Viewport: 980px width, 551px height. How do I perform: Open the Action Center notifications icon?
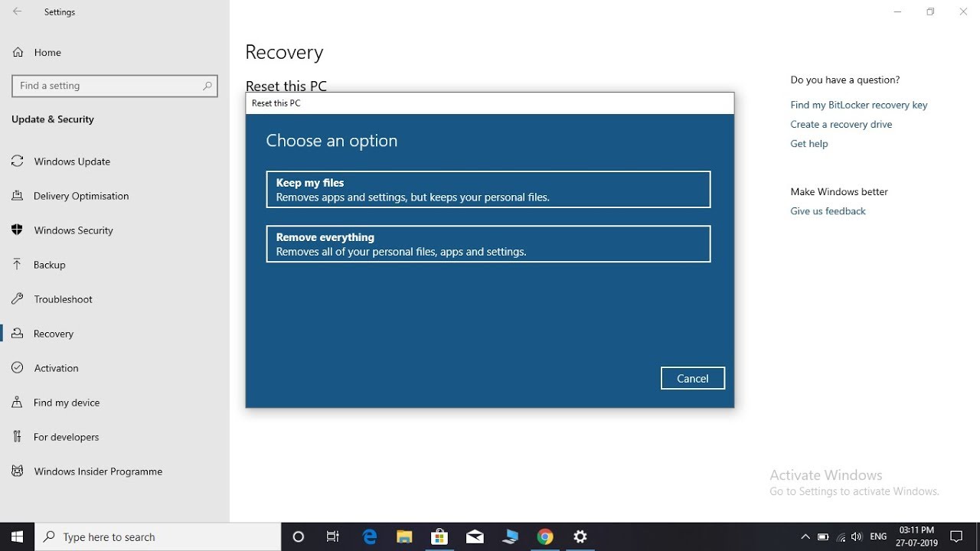click(x=956, y=536)
